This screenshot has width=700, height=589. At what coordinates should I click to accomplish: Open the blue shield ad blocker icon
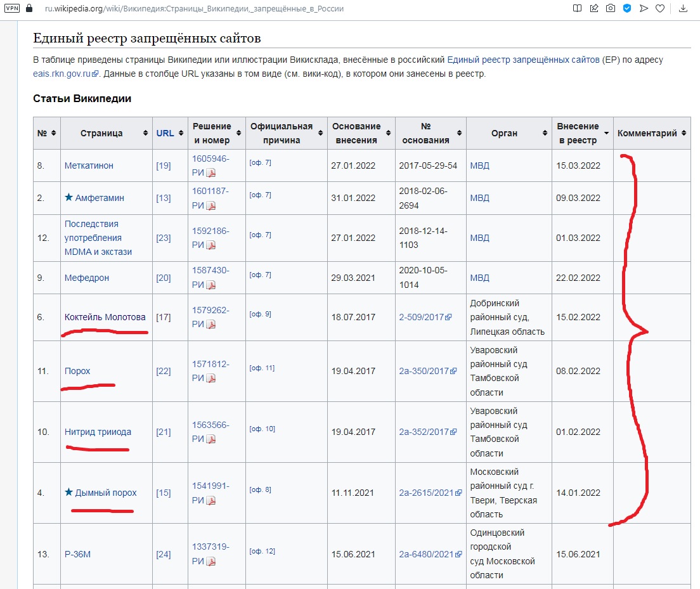(627, 8)
